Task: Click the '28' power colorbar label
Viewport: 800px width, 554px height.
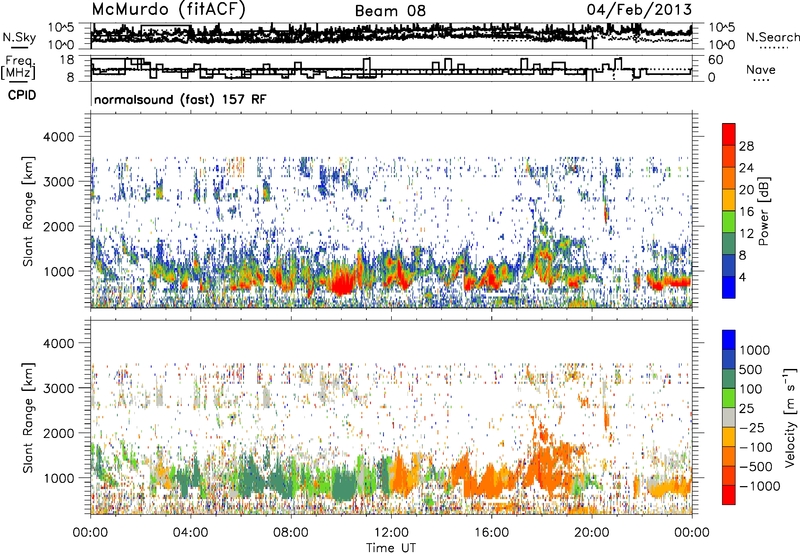Action: 746,146
